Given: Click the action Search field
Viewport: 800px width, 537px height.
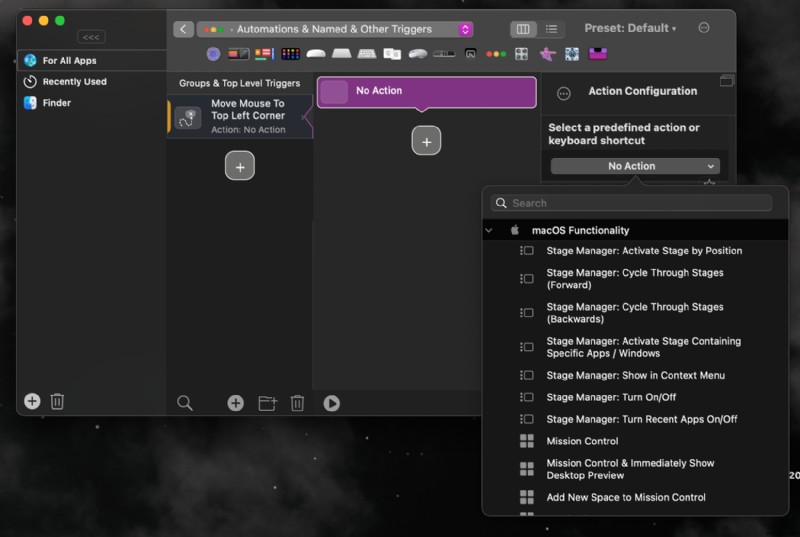Looking at the screenshot, I should click(631, 203).
